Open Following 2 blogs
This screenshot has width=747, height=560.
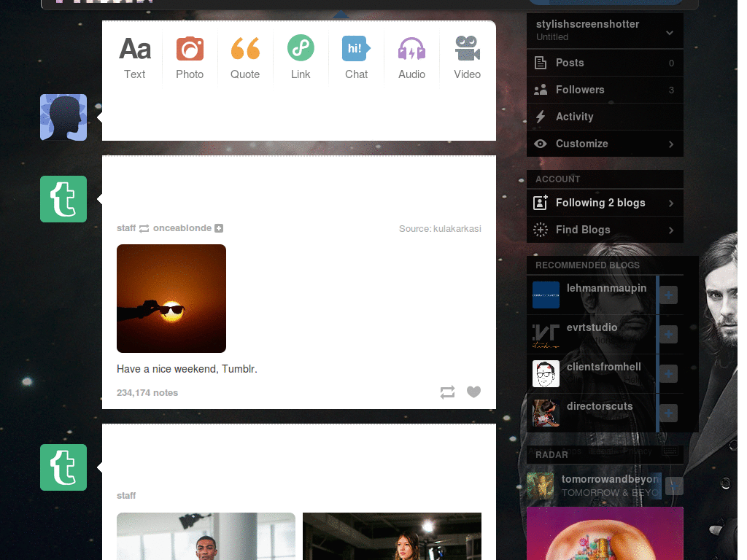coord(605,203)
